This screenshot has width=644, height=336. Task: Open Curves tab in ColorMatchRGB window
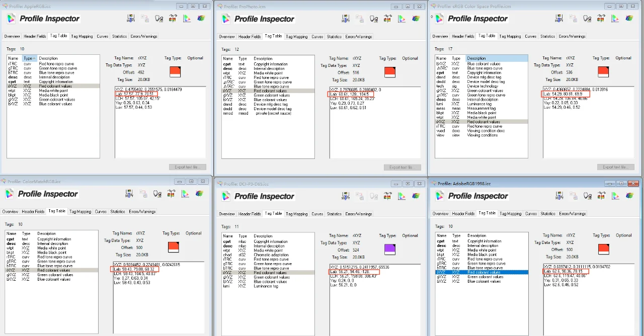click(x=101, y=212)
